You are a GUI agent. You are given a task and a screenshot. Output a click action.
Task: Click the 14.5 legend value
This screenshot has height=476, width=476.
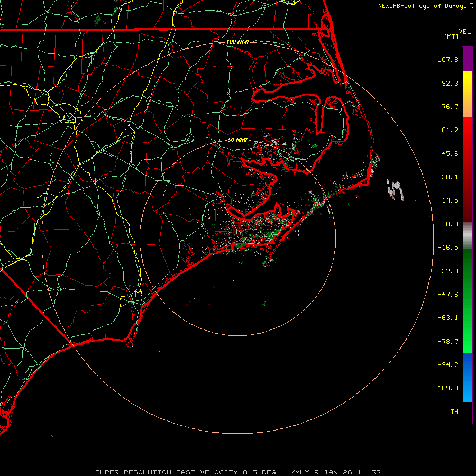point(450,200)
